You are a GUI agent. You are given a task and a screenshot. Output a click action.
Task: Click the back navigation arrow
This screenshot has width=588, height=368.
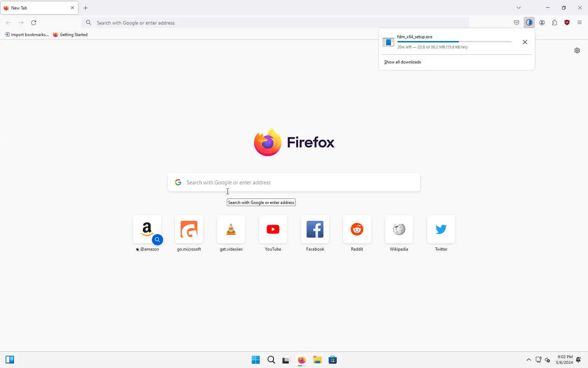tap(8, 23)
